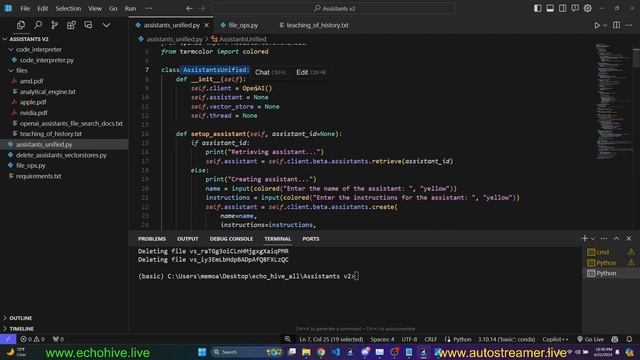Collapse the ASSISTANTS V2 workspace root
Viewport: 640px width, 360px height.
pos(5,39)
